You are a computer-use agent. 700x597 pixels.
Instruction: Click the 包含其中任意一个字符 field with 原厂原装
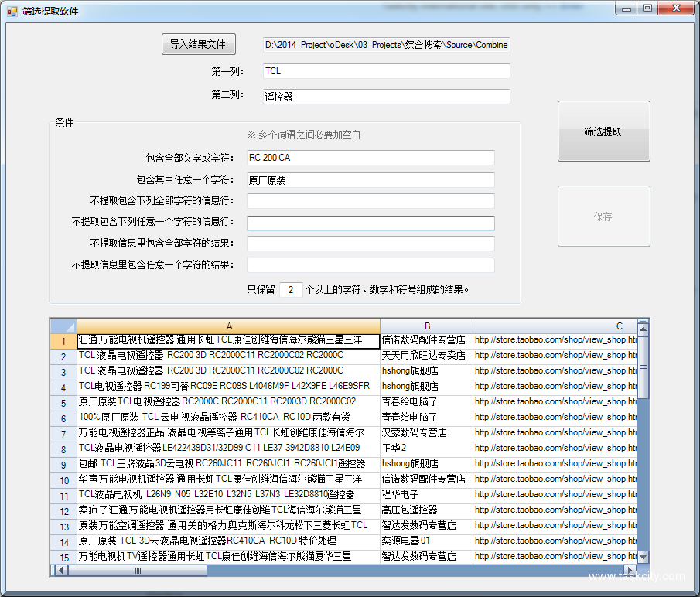click(370, 180)
